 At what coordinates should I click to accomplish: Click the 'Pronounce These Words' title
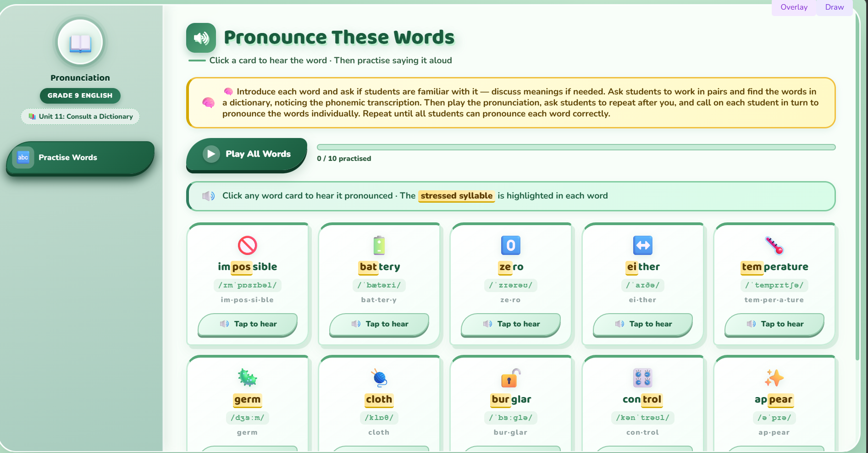point(339,38)
